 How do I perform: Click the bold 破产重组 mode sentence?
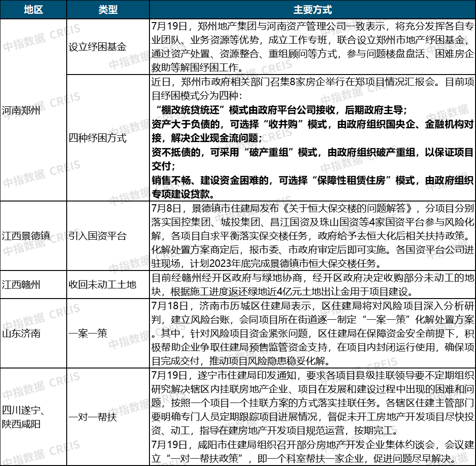(x=313, y=159)
